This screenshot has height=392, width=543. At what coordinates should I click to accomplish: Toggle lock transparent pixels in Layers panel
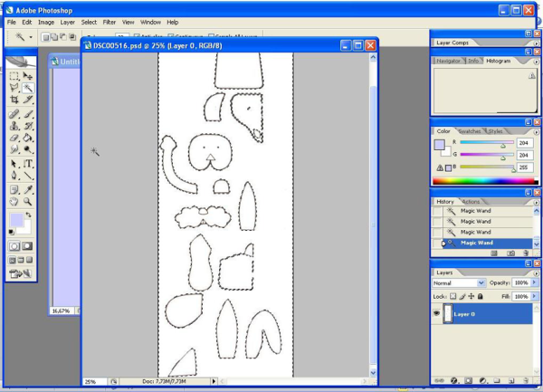coord(455,296)
